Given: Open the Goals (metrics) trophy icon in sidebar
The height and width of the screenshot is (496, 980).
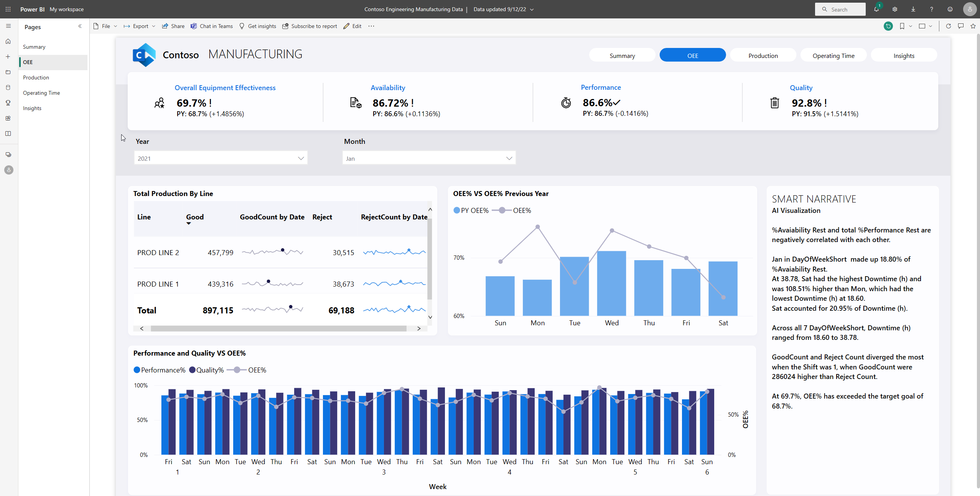Looking at the screenshot, I should point(8,103).
